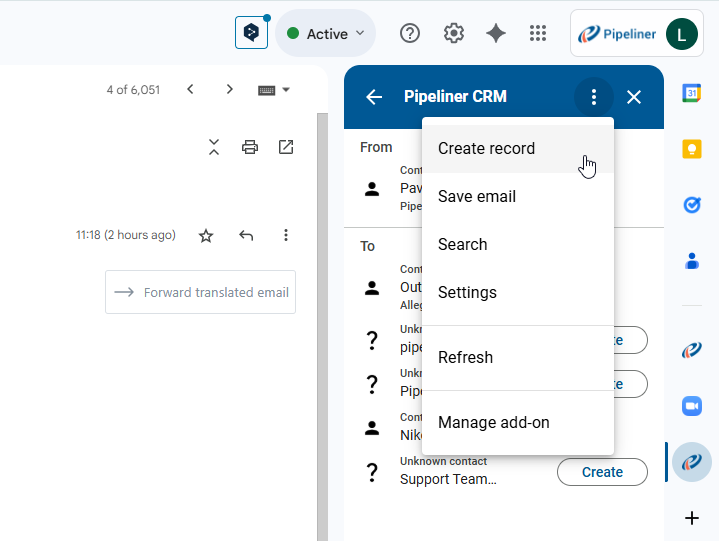
Task: Open Zoom add-on in side panel
Action: coord(691,405)
